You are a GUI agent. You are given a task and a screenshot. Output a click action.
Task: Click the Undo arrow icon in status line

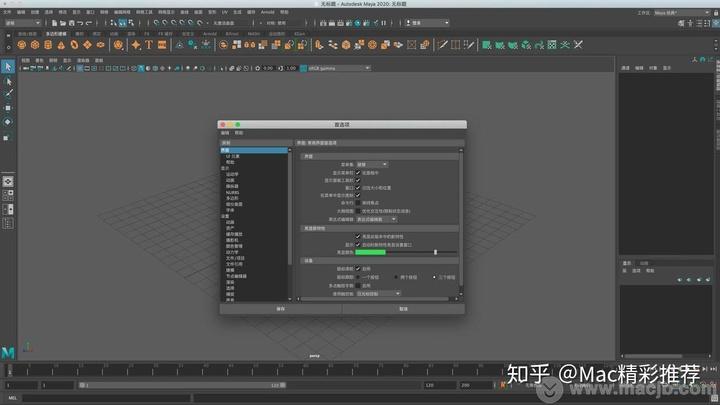(x=80, y=22)
